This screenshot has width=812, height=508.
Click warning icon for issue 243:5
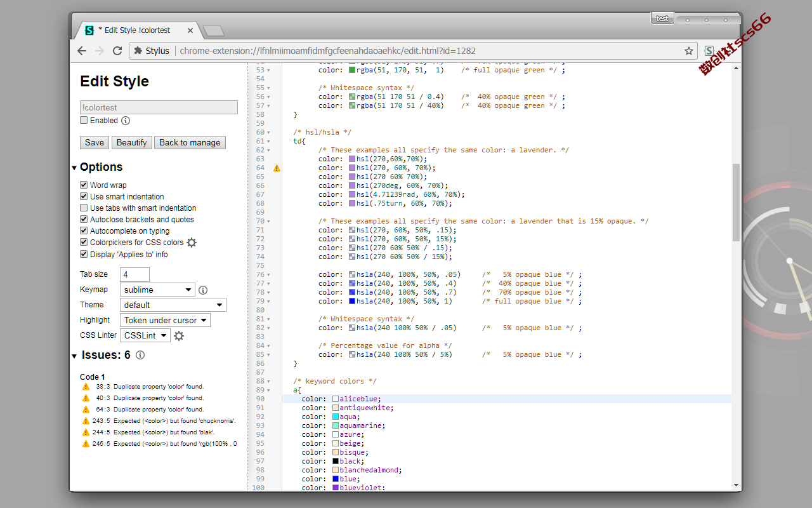[x=86, y=421]
